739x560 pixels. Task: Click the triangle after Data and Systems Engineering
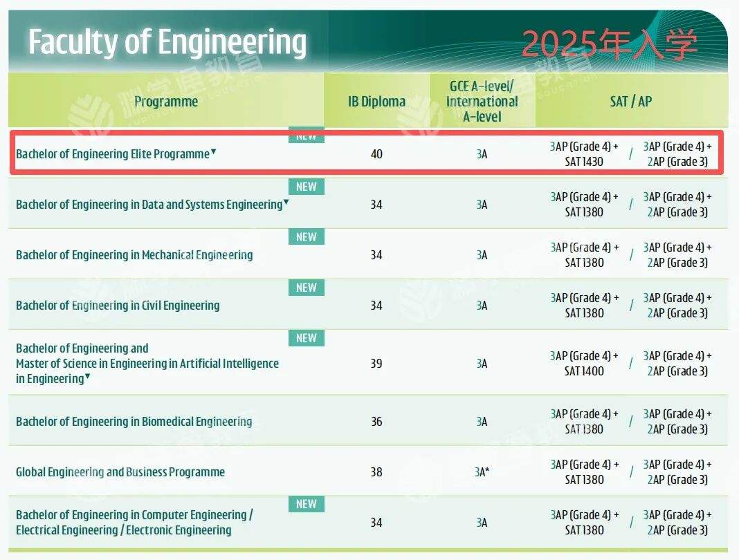[286, 202]
